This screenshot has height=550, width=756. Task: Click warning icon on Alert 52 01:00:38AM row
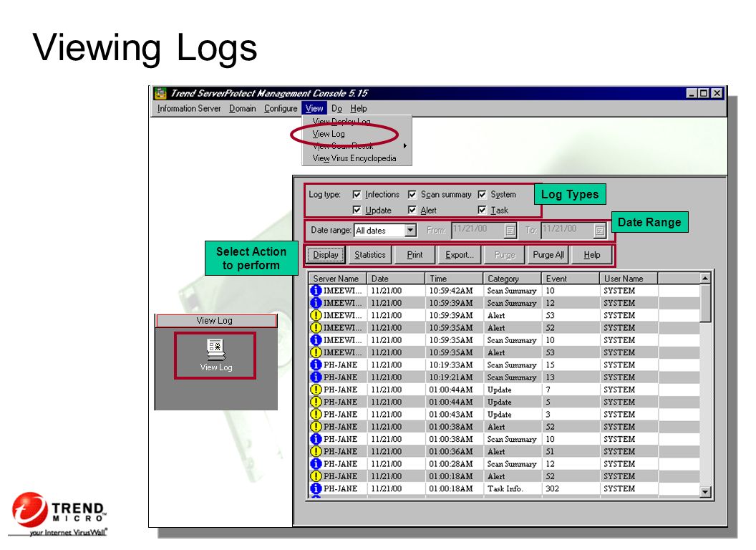[x=316, y=427]
